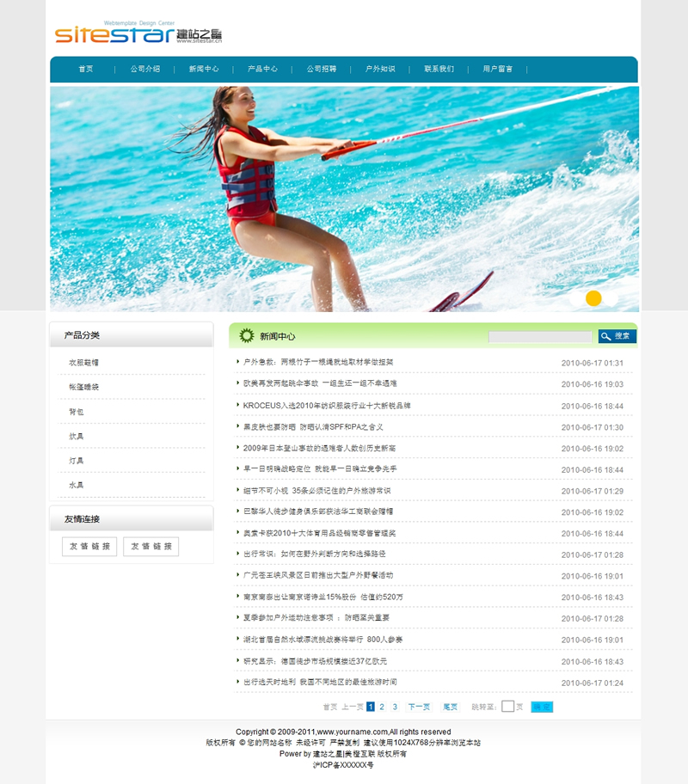The image size is (688, 784).
Task: Click the white carousel indicator dot
Action: point(611,298)
